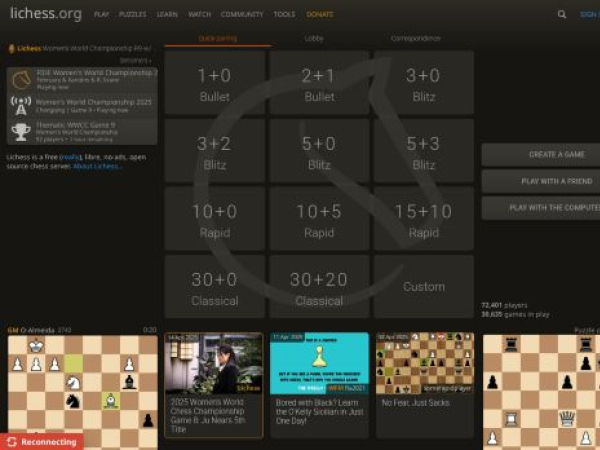Start a 5+0 Blitz game
Viewport: 600px width, 450px height.
[319, 151]
